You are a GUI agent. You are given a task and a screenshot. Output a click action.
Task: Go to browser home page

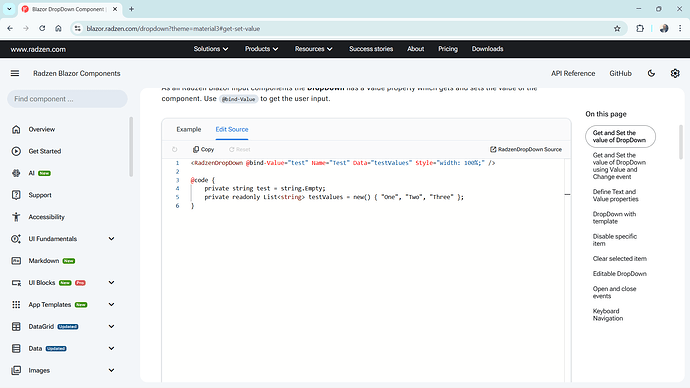tap(58, 29)
